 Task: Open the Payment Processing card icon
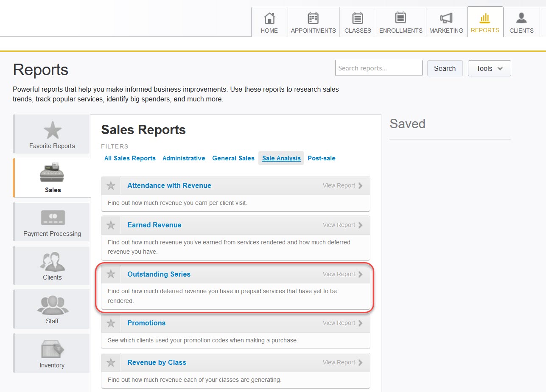coord(52,217)
